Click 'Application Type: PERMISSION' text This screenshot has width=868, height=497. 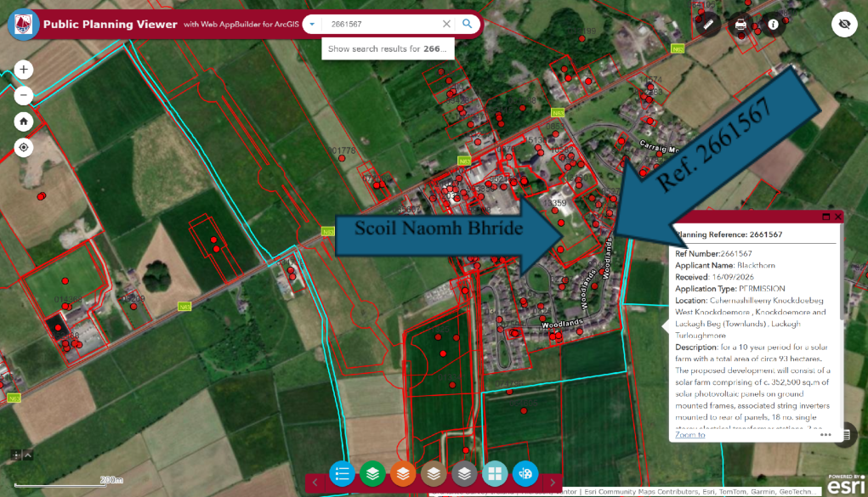(x=730, y=288)
